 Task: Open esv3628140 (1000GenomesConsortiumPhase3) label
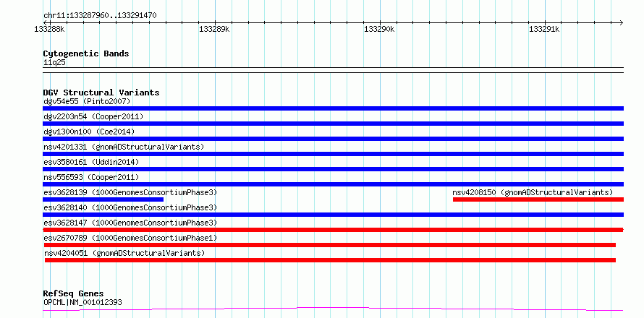tap(130, 207)
